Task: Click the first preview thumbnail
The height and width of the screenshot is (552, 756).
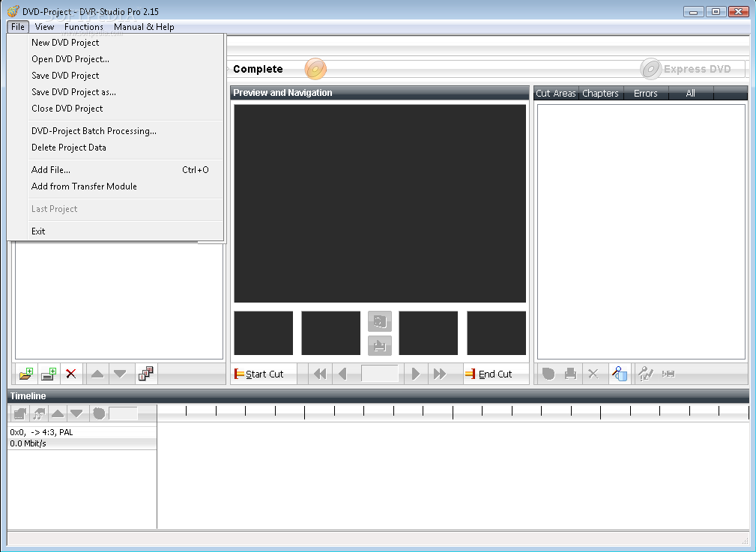Action: click(x=263, y=333)
